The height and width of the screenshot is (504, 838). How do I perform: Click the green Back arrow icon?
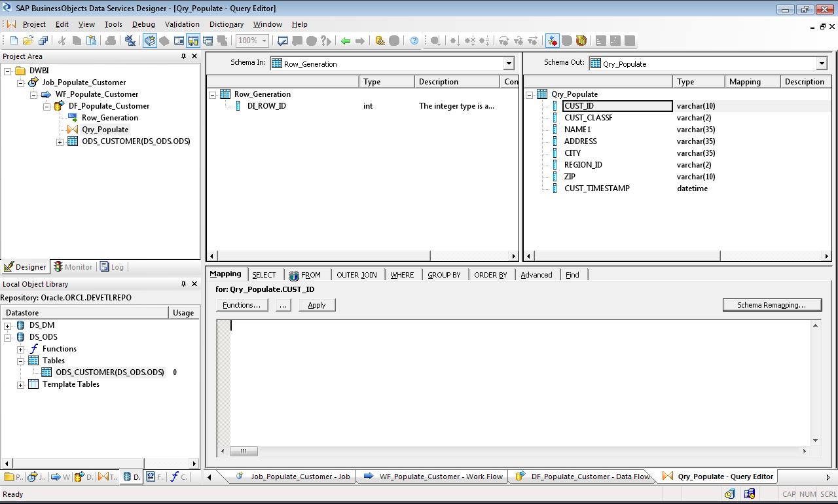click(x=346, y=41)
